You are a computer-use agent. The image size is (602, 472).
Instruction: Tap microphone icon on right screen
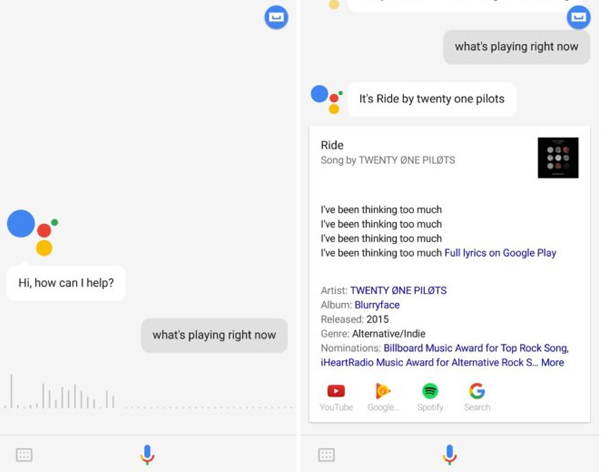click(450, 455)
